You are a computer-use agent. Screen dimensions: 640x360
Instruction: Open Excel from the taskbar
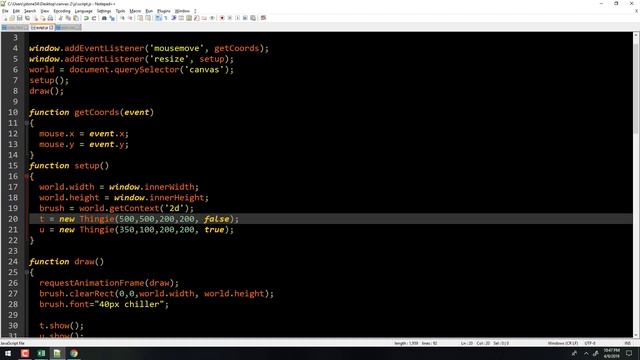click(x=41, y=353)
